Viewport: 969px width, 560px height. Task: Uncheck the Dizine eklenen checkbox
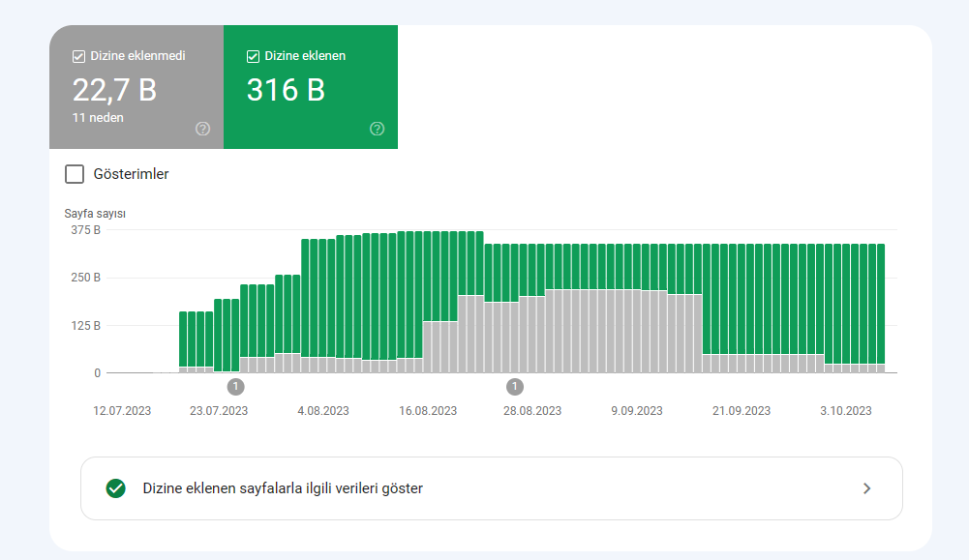click(253, 56)
